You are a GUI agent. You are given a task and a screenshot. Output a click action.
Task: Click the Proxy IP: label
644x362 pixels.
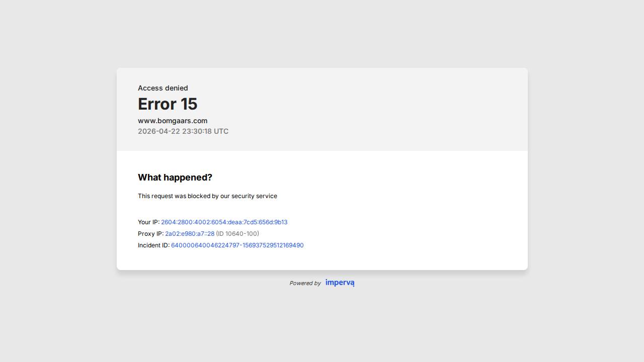pyautogui.click(x=150, y=234)
